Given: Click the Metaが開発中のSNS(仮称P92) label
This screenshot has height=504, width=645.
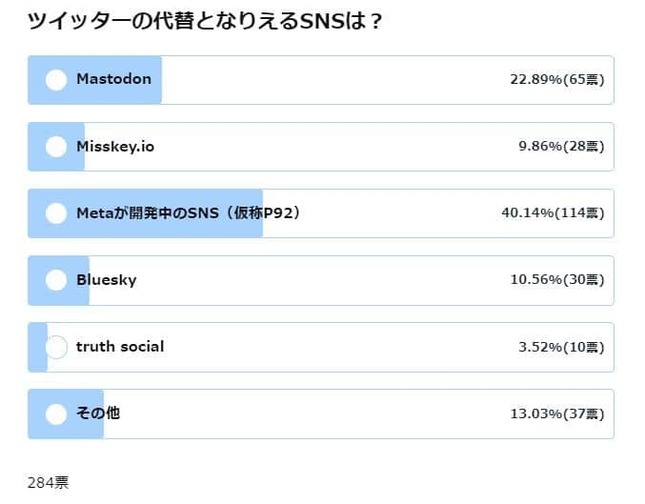Looking at the screenshot, I should (x=188, y=212).
